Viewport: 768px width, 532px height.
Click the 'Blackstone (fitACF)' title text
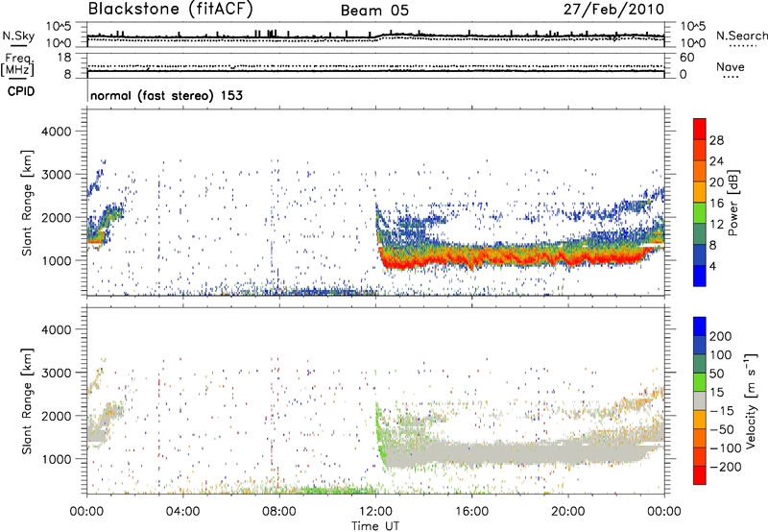point(170,10)
